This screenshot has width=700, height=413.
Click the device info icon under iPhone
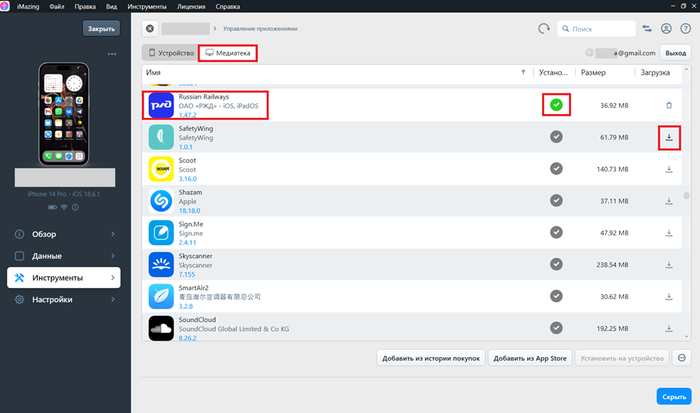pyautogui.click(x=75, y=207)
